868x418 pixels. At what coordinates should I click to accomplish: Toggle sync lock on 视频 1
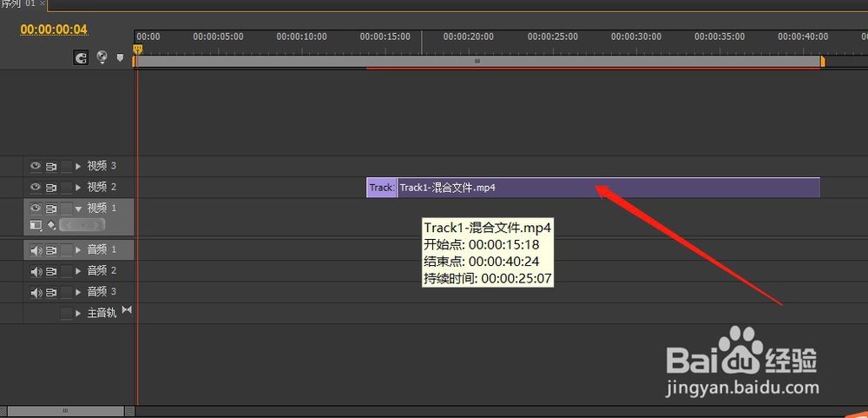(51, 209)
